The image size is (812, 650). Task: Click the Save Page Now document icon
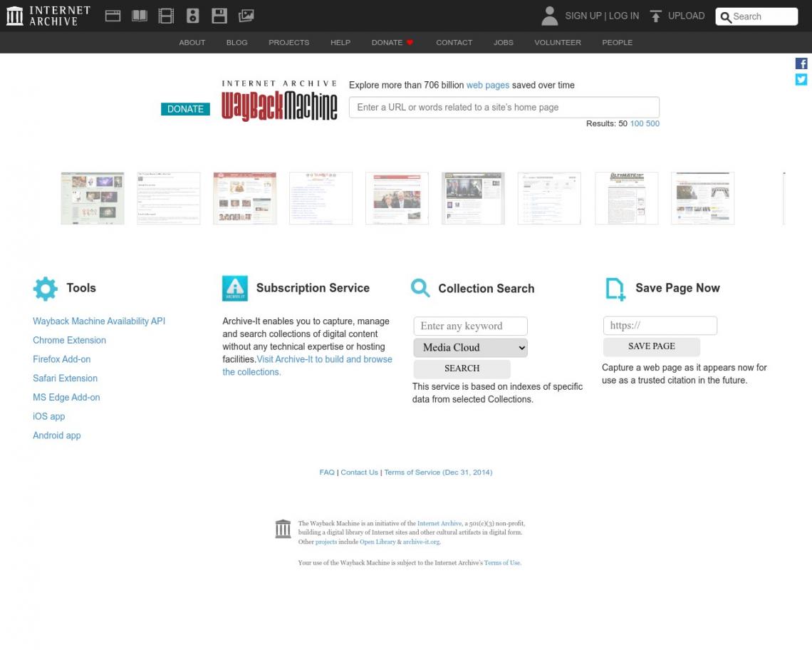pos(615,289)
